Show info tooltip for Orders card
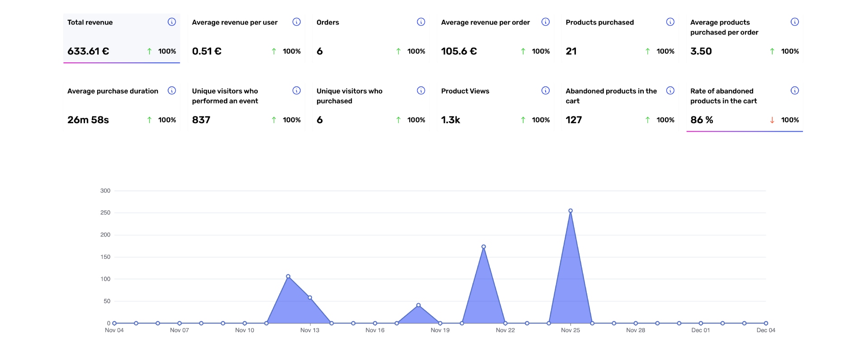The image size is (868, 362). [x=421, y=22]
